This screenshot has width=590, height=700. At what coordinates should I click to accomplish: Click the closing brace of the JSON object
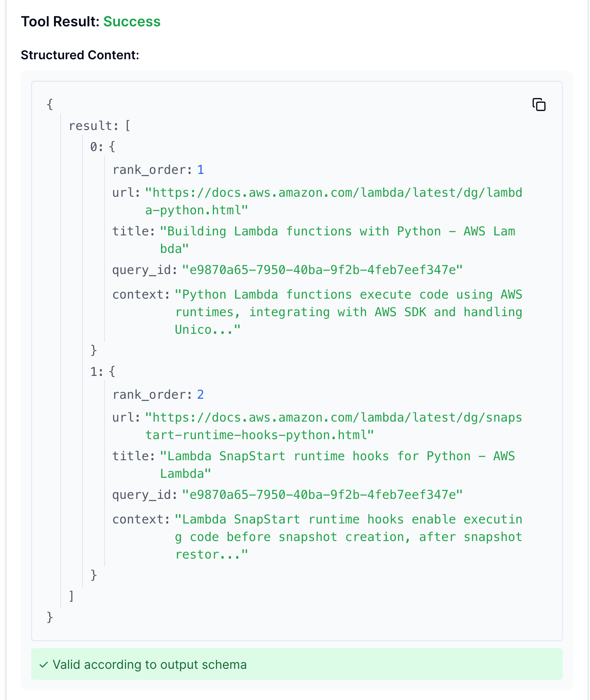coord(50,617)
